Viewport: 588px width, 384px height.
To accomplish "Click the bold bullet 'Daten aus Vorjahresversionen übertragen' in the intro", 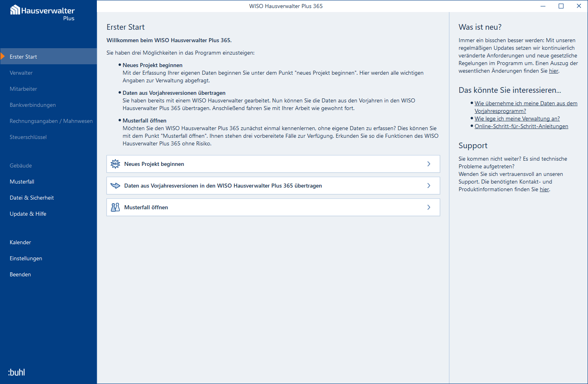I will (174, 93).
